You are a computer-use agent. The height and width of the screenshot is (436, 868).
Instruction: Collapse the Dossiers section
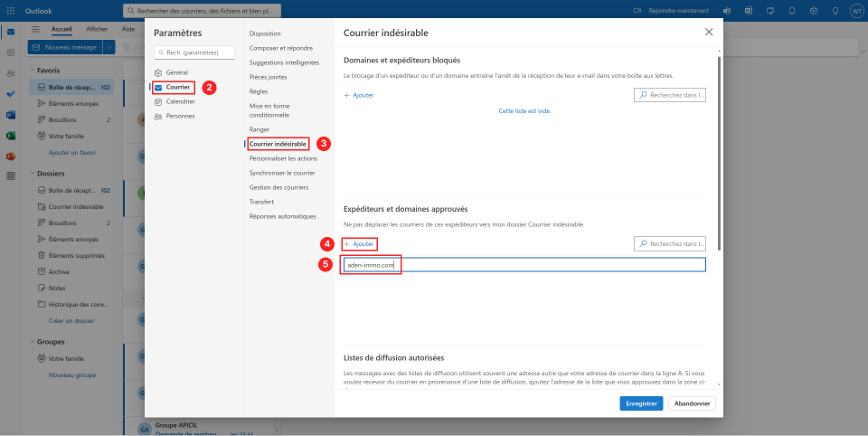pyautogui.click(x=33, y=174)
